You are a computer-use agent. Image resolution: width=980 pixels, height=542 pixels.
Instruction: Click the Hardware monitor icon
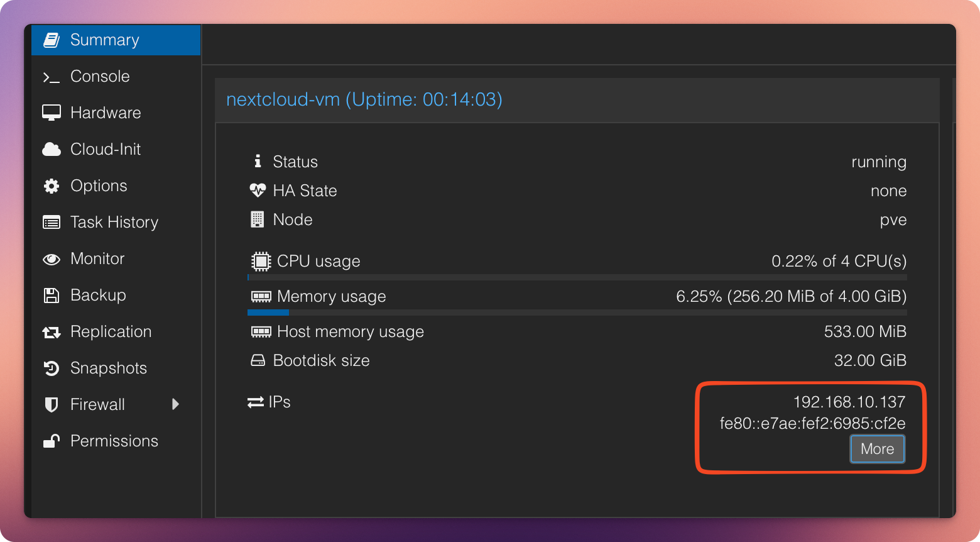click(x=52, y=113)
